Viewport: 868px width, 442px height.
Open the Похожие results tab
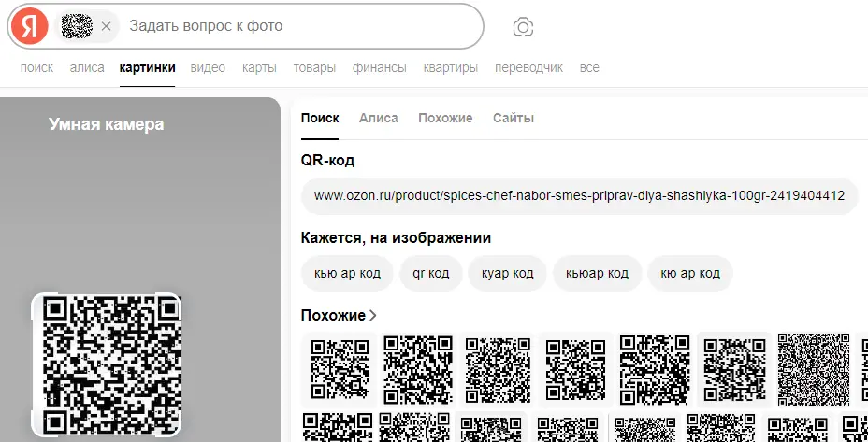(445, 118)
